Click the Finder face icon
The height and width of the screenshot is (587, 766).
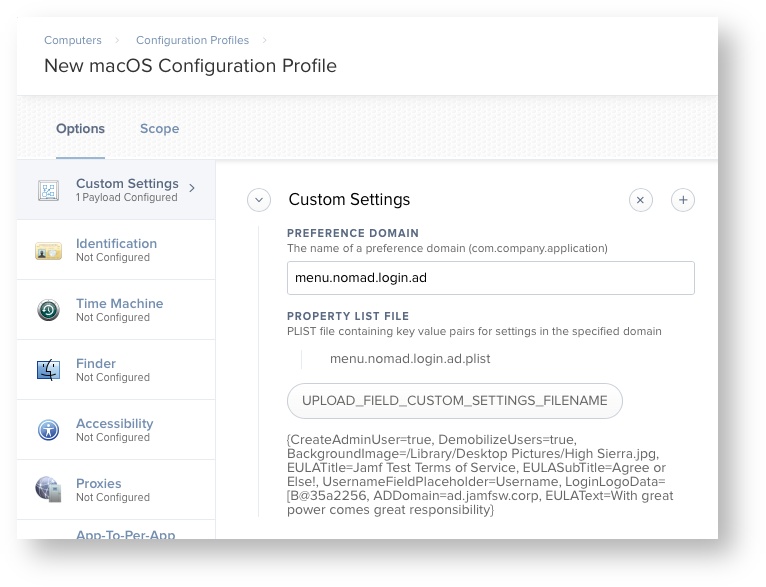(48, 370)
